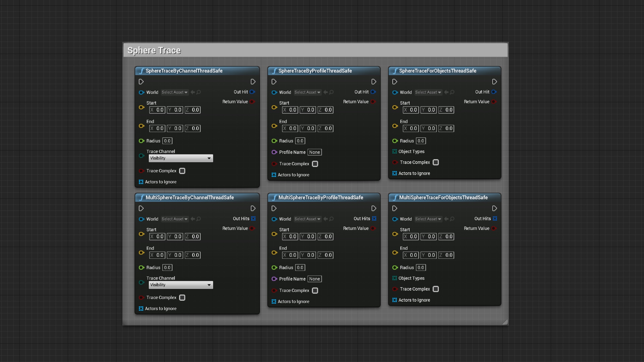Select the MultiSphereTraceByProfileThreadSafe node header
This screenshot has width=644, height=362.
click(321, 197)
